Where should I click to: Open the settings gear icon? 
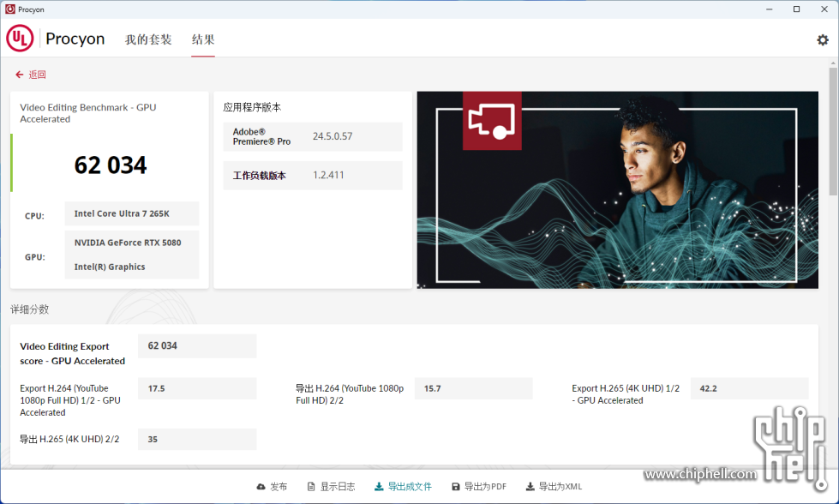(x=823, y=39)
